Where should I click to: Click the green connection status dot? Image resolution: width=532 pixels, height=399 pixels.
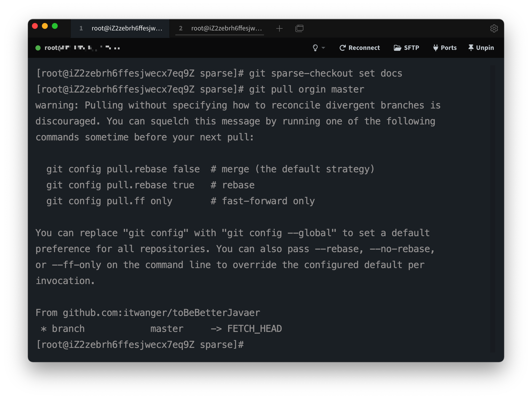point(38,48)
